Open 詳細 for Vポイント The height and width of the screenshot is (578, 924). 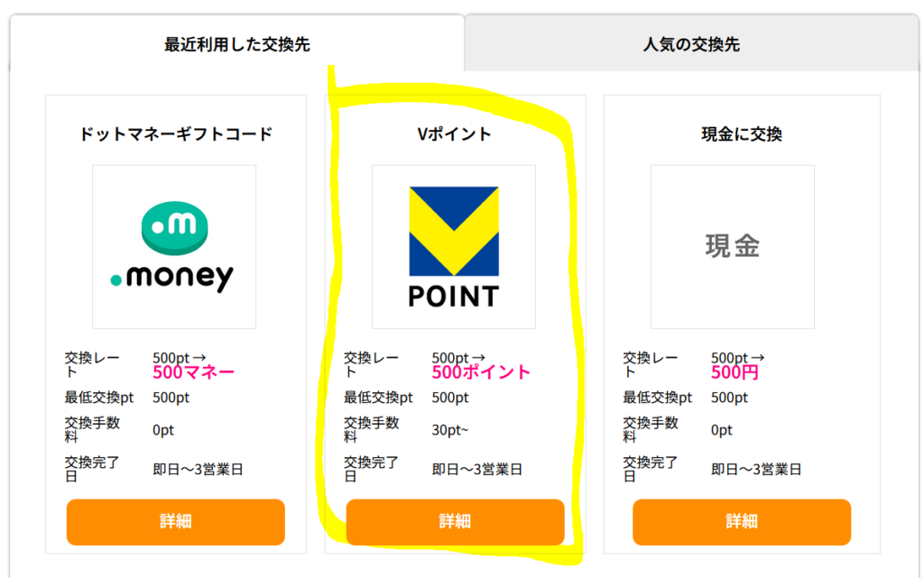[x=455, y=522]
